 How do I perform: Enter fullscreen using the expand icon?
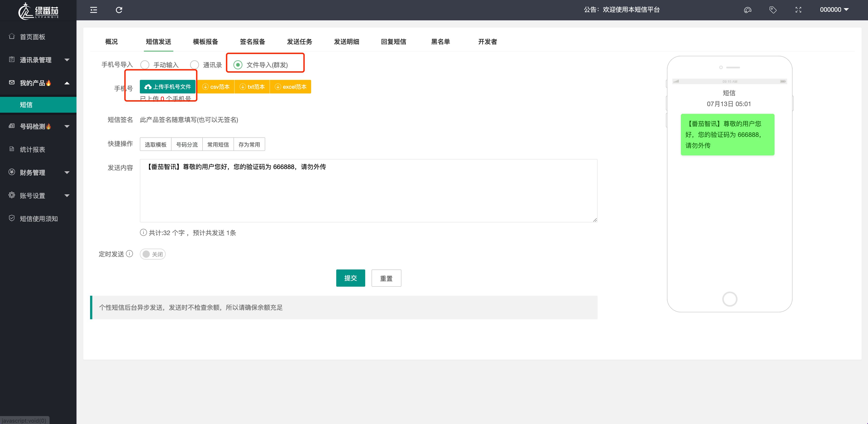798,10
